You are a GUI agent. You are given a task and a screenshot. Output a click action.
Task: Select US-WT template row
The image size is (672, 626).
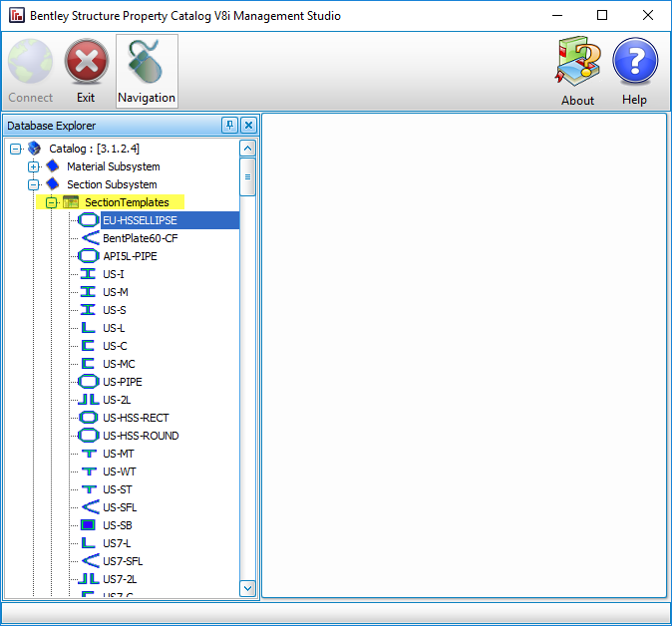(119, 471)
